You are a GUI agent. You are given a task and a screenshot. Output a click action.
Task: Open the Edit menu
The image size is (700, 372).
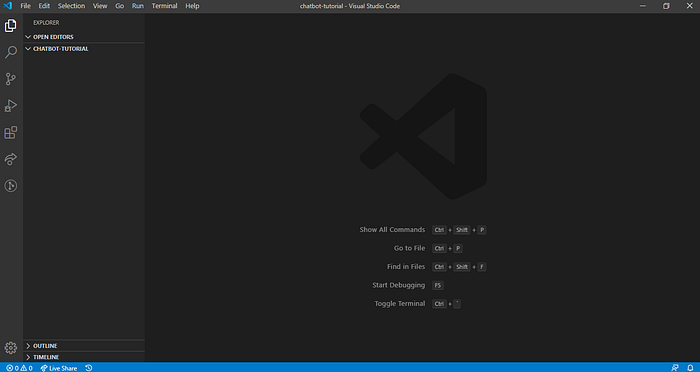tap(44, 6)
